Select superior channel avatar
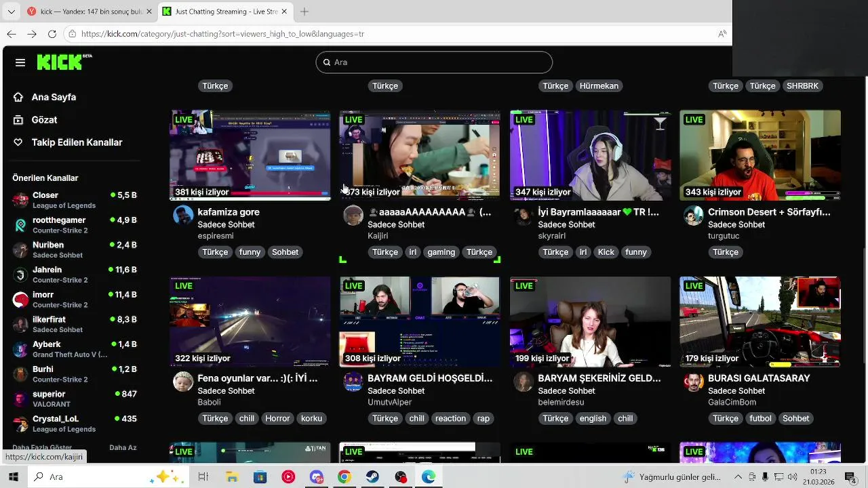 click(x=21, y=399)
